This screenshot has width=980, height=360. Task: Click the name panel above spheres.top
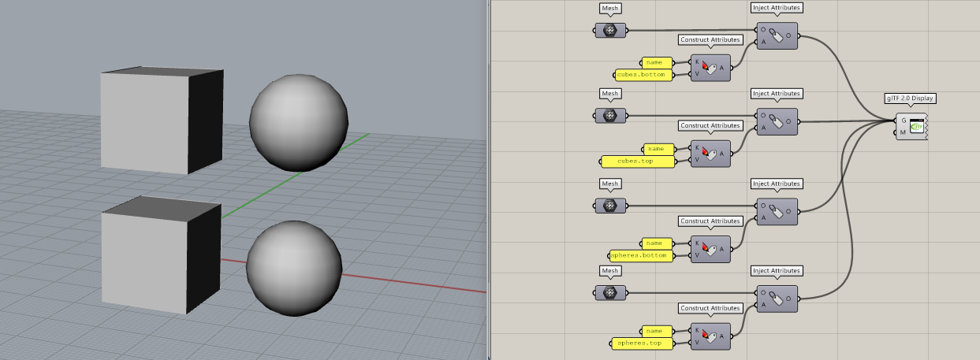[657, 331]
